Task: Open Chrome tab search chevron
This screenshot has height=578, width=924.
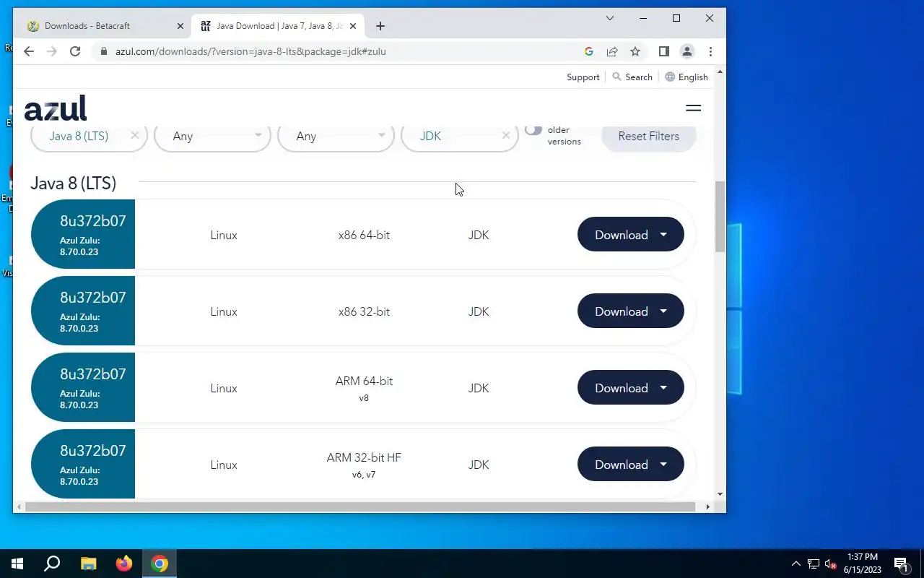Action: click(x=610, y=18)
